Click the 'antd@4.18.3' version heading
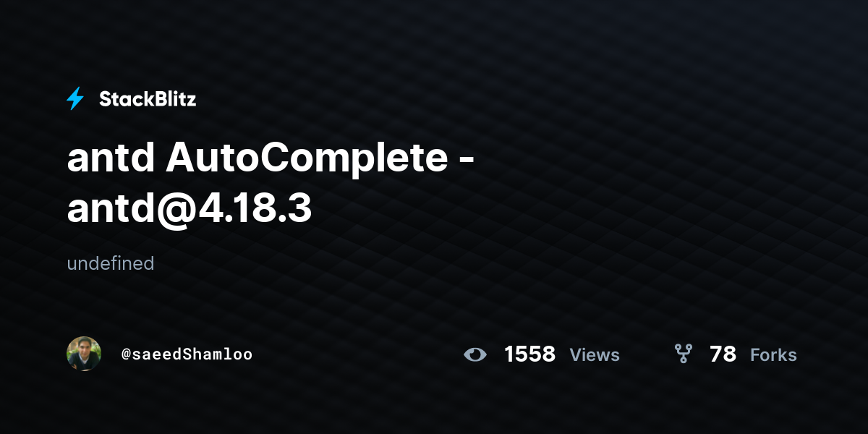Image resolution: width=868 pixels, height=434 pixels. click(190, 209)
